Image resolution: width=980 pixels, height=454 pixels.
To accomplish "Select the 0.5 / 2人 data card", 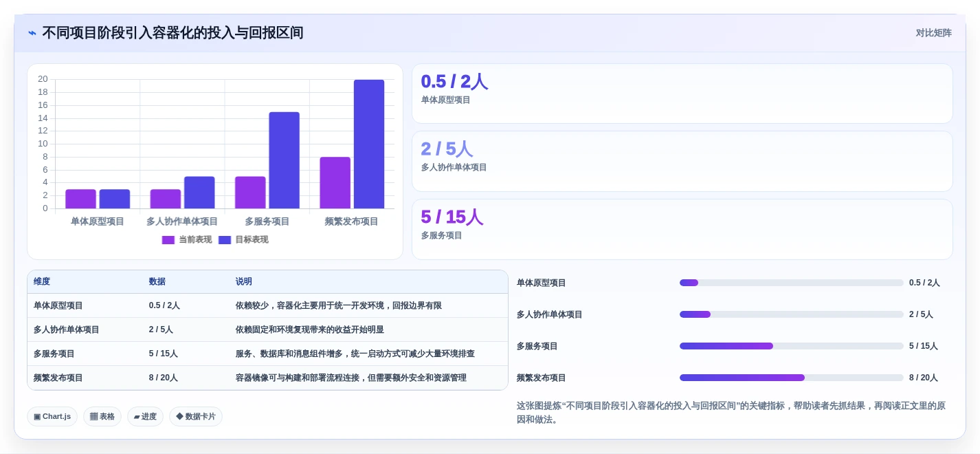I will pyautogui.click(x=682, y=94).
